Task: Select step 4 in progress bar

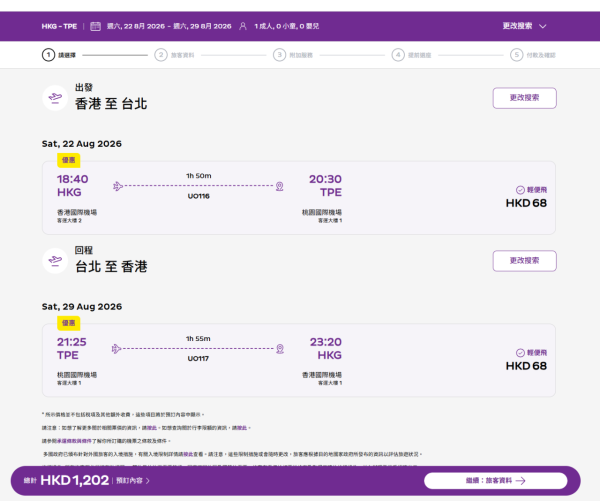Action: [x=412, y=55]
